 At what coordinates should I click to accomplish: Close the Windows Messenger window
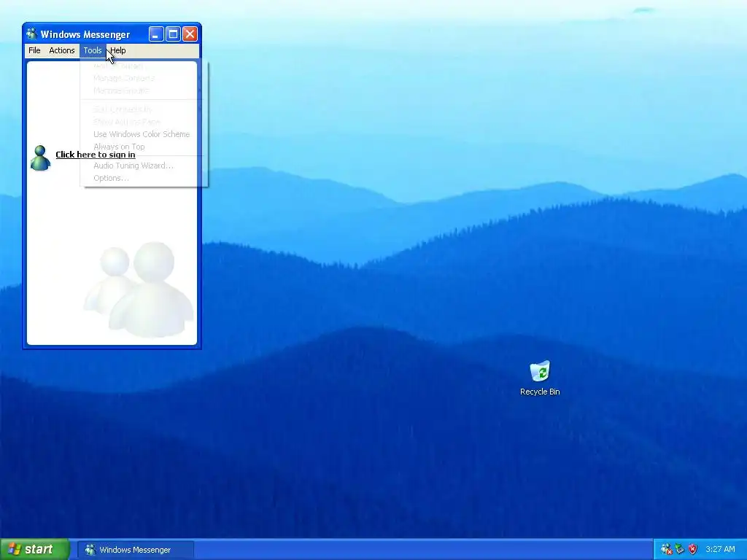(190, 34)
